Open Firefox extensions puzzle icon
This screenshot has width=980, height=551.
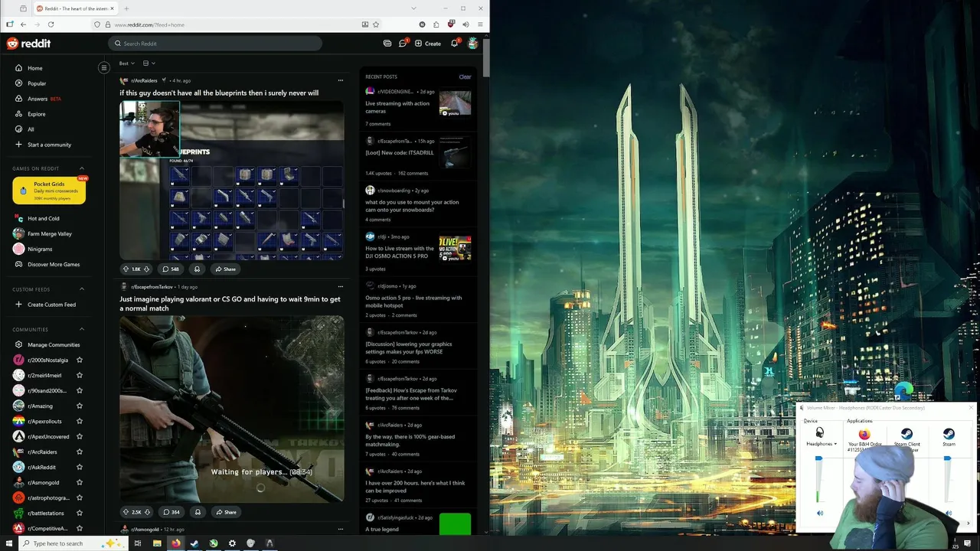pyautogui.click(x=436, y=24)
